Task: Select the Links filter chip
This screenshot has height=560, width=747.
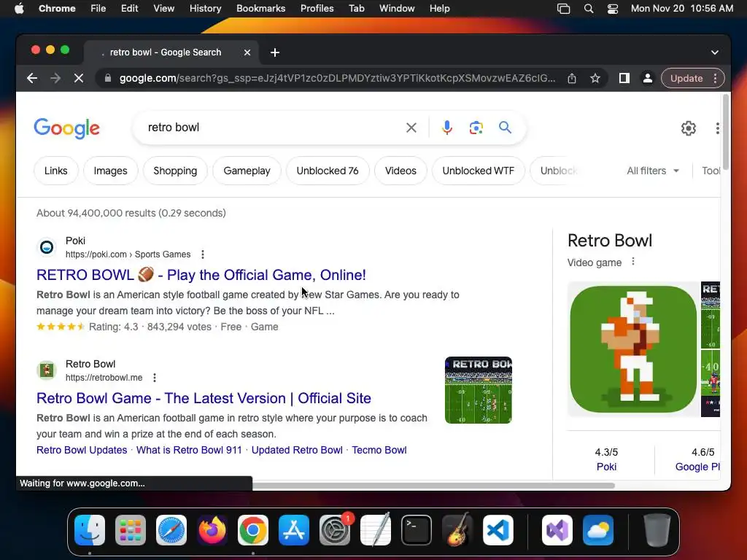Action: 55,171
